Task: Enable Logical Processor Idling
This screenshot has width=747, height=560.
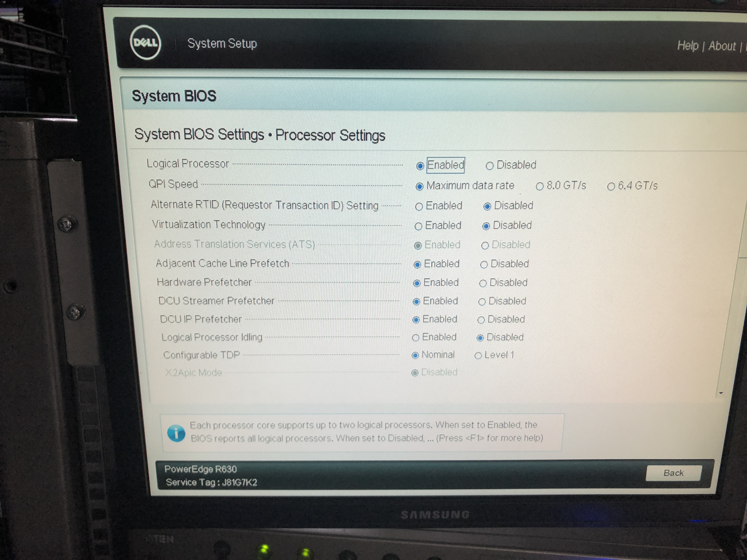Action: pyautogui.click(x=415, y=338)
